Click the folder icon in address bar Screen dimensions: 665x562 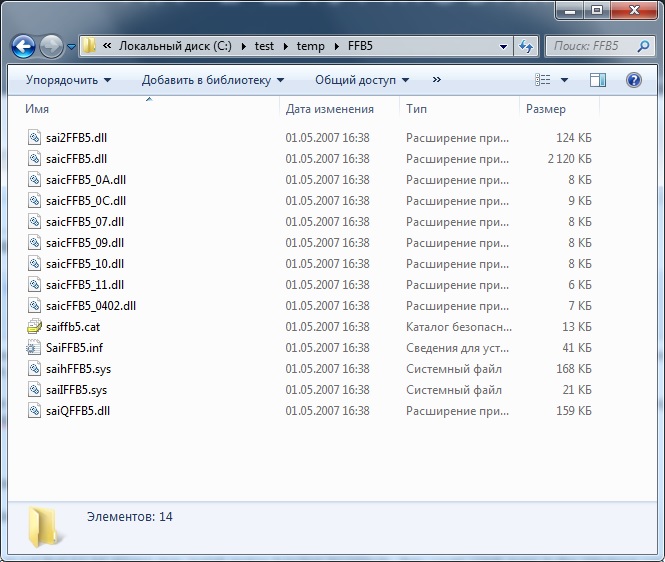(89, 46)
